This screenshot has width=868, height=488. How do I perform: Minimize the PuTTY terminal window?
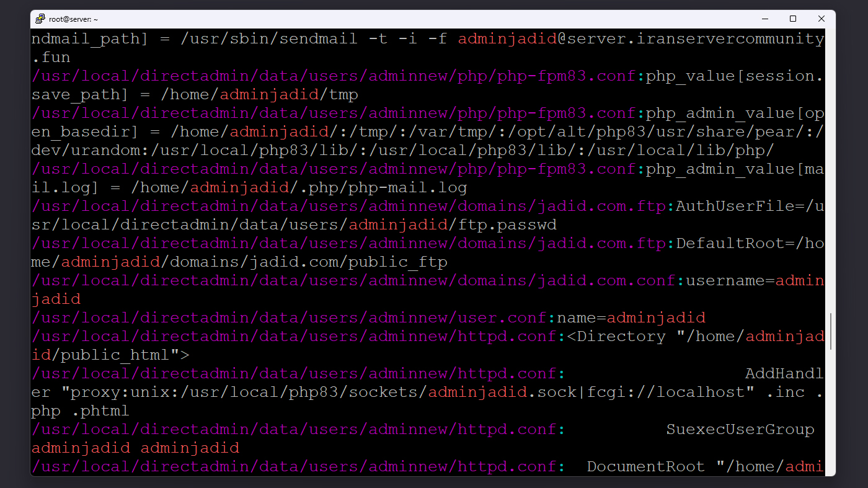coord(763,19)
